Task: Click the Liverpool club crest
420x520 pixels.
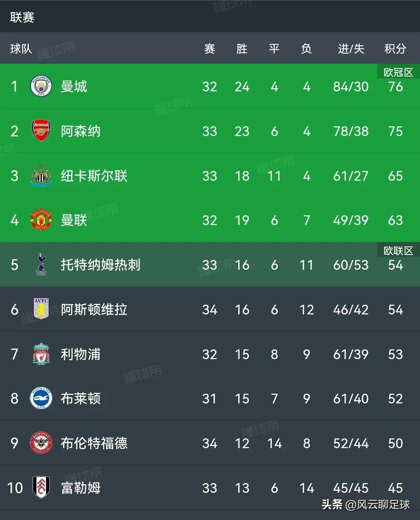Action: [41, 354]
